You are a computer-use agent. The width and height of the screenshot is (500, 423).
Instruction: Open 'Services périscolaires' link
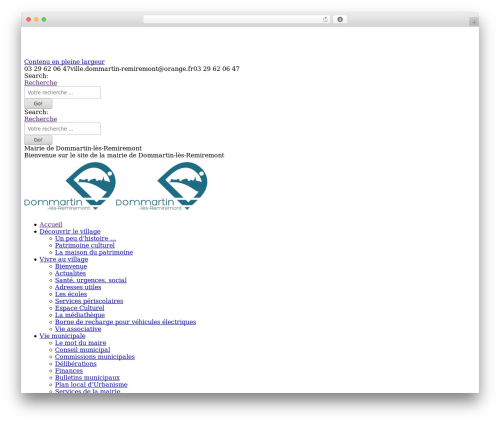pos(89,302)
